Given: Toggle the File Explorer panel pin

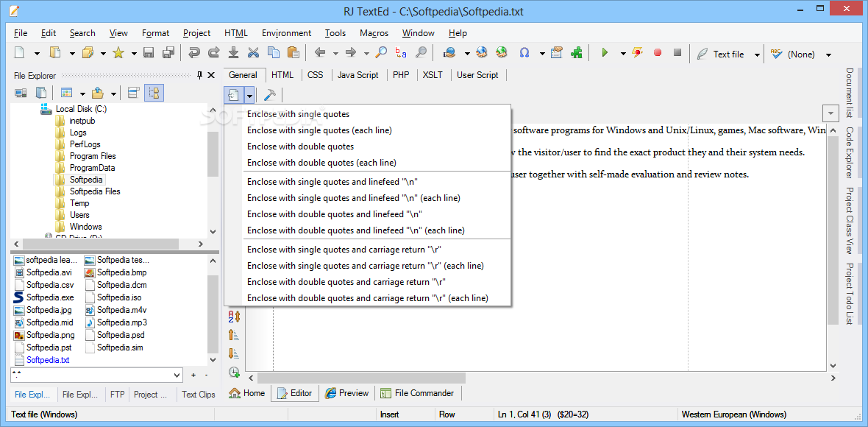Looking at the screenshot, I should (x=200, y=75).
